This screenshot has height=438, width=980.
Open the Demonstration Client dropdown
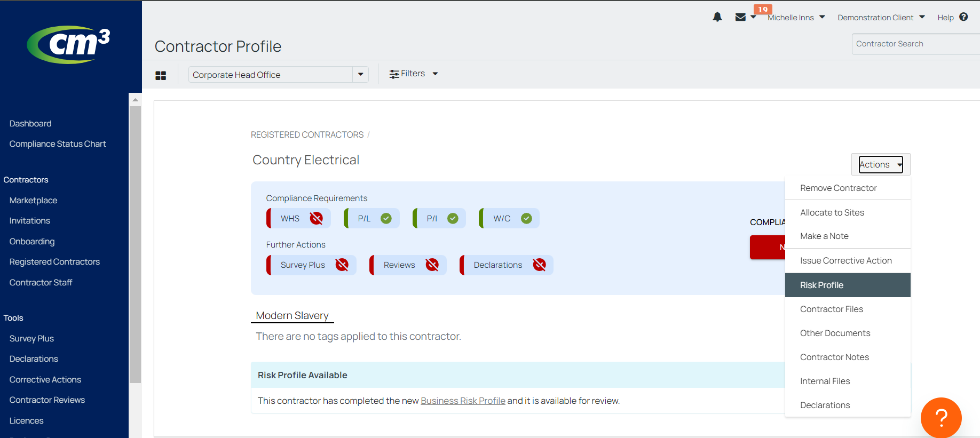tap(881, 18)
